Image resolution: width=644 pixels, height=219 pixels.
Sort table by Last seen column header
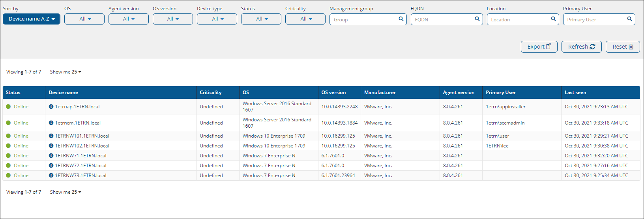[575, 93]
